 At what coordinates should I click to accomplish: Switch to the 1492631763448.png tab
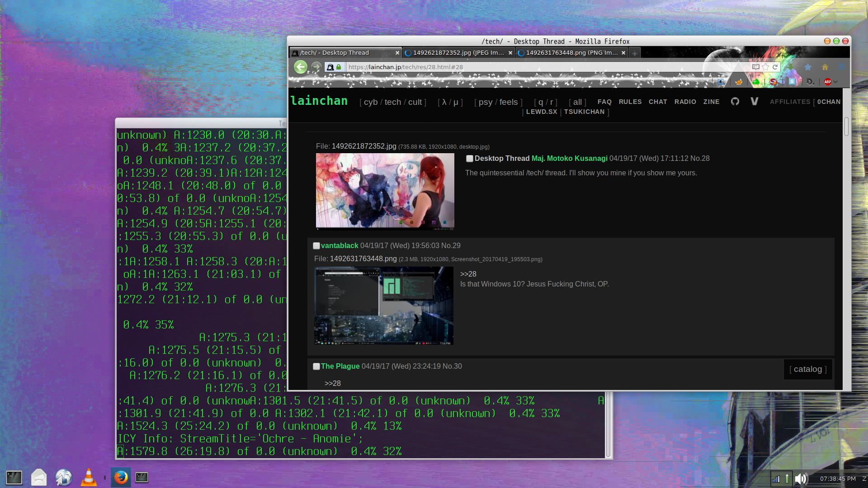tap(571, 53)
